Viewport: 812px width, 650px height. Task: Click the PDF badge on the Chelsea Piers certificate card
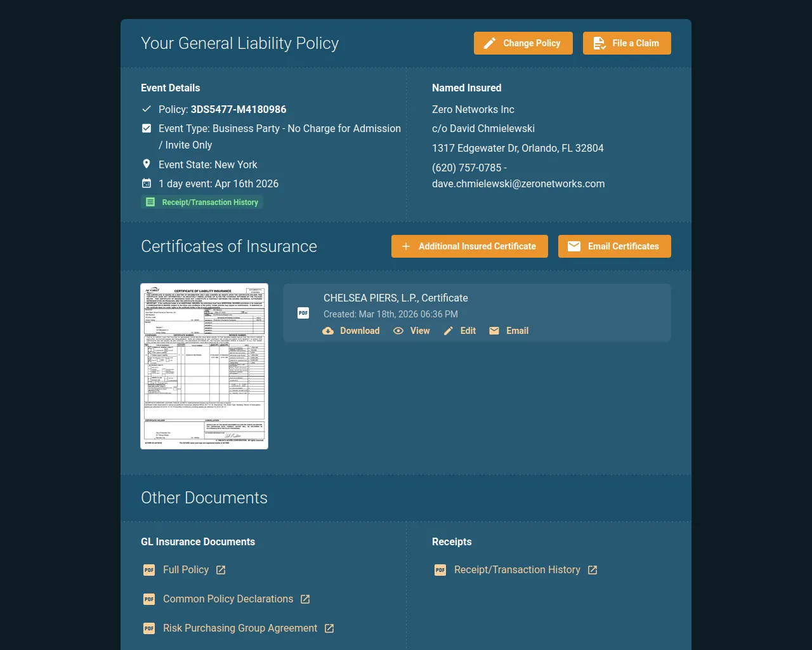tap(303, 313)
